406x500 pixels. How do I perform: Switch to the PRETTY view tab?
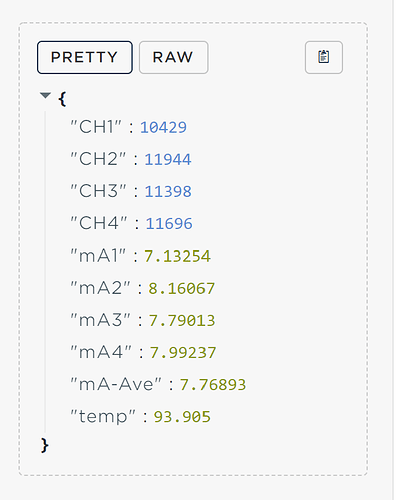point(85,57)
